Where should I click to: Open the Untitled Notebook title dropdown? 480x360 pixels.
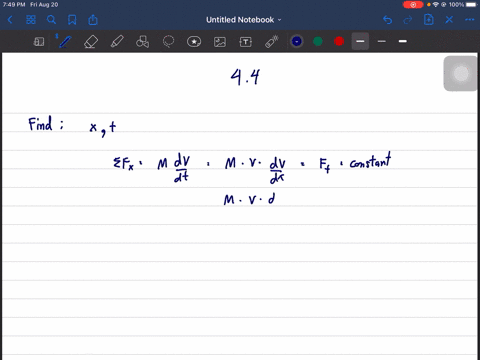point(244,20)
